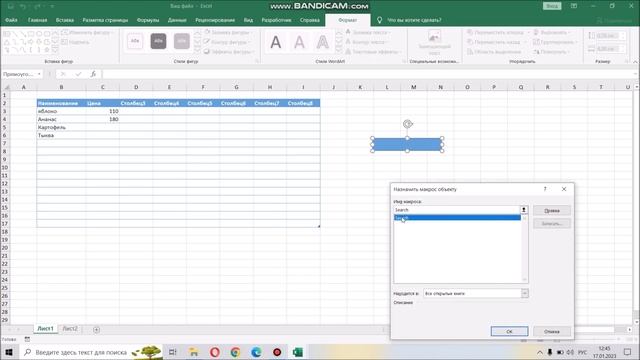Click the Надпись text box tool
This screenshot has height=360, width=640.
76,42
